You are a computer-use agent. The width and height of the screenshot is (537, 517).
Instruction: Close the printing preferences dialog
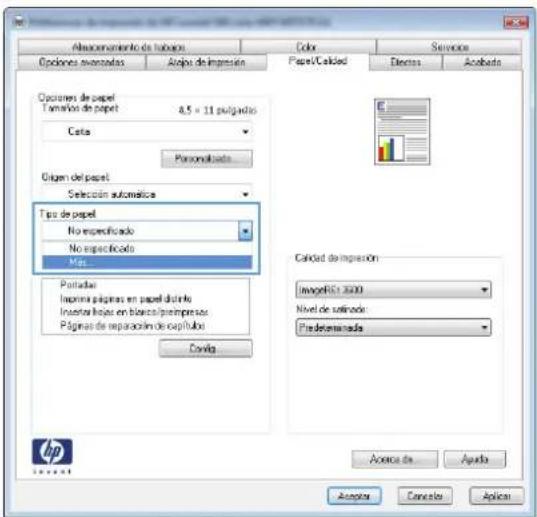click(x=516, y=23)
